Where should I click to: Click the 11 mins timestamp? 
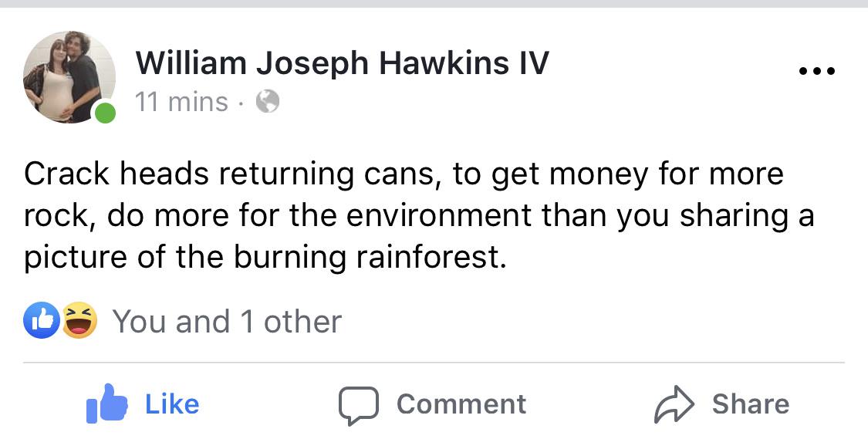[x=181, y=102]
